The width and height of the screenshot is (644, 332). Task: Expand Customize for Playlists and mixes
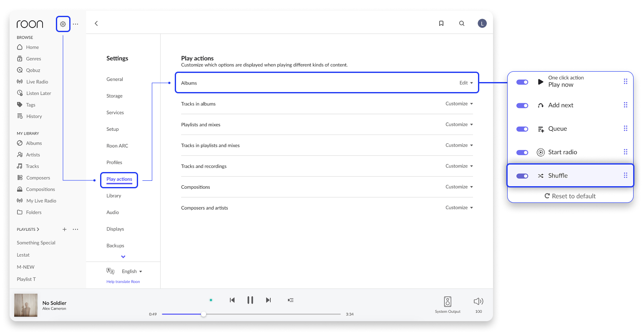point(459,125)
